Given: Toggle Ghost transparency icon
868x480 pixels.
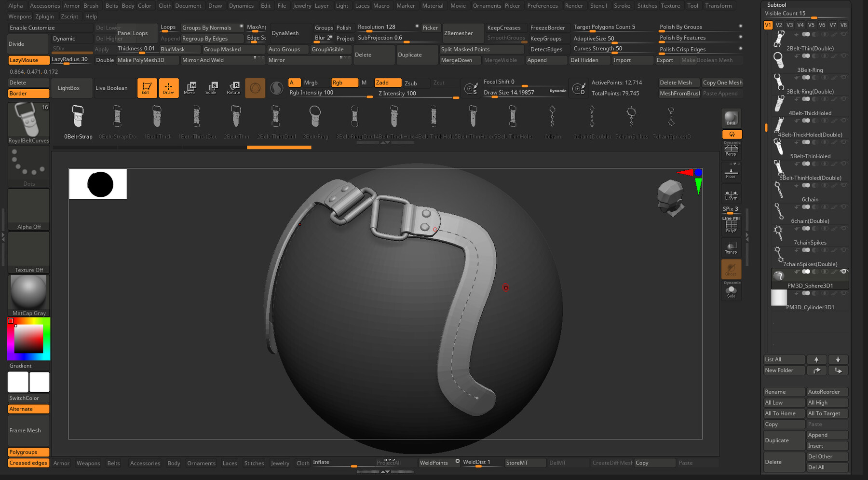Looking at the screenshot, I should tap(731, 269).
